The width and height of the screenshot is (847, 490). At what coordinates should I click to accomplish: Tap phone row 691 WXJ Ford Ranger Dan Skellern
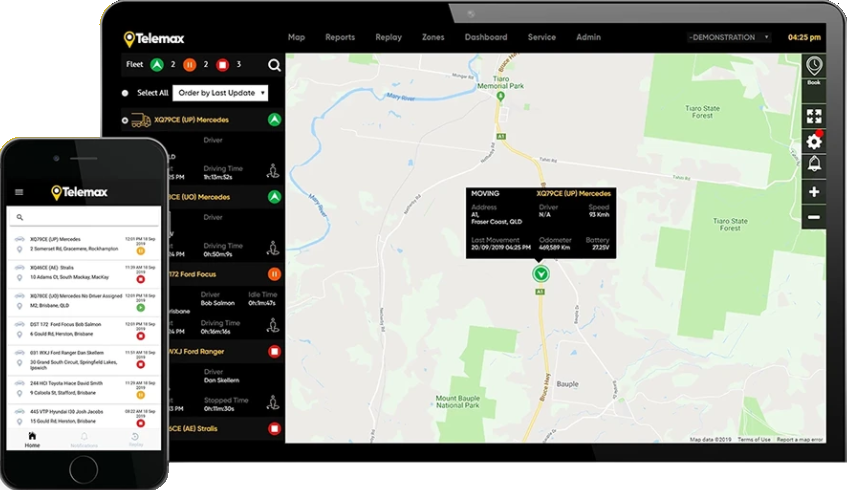pos(84,360)
